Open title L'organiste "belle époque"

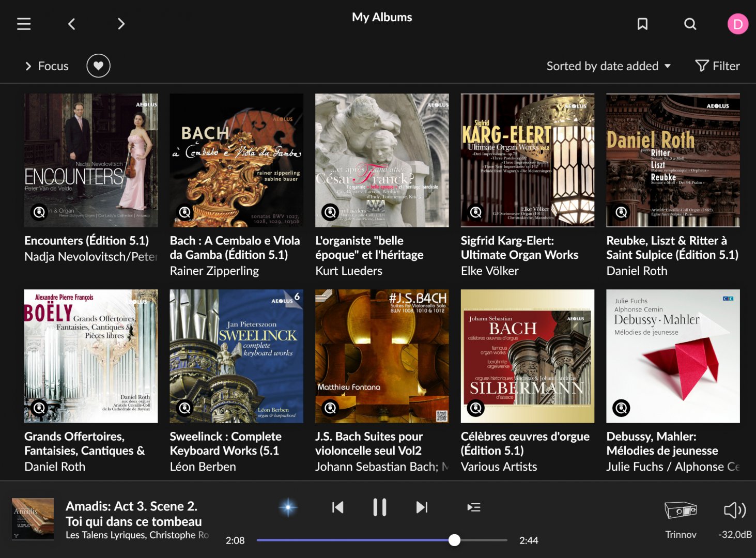369,248
